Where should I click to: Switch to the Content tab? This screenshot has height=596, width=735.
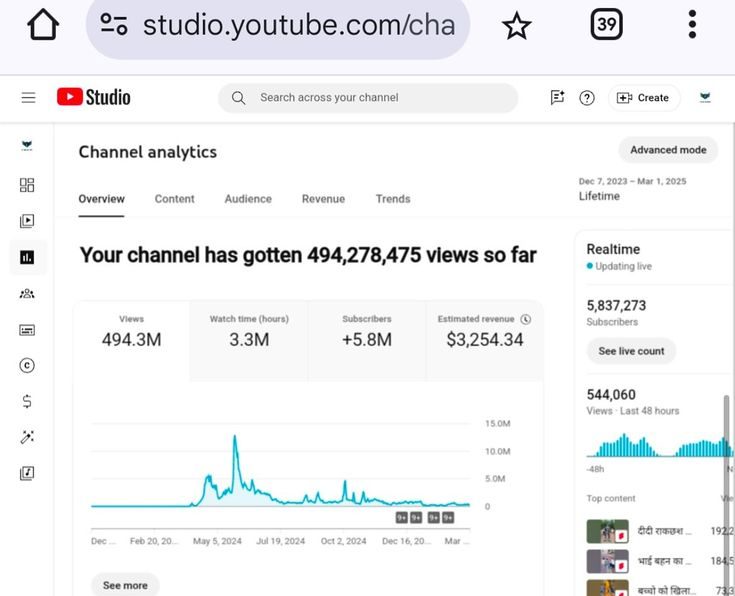pos(174,199)
